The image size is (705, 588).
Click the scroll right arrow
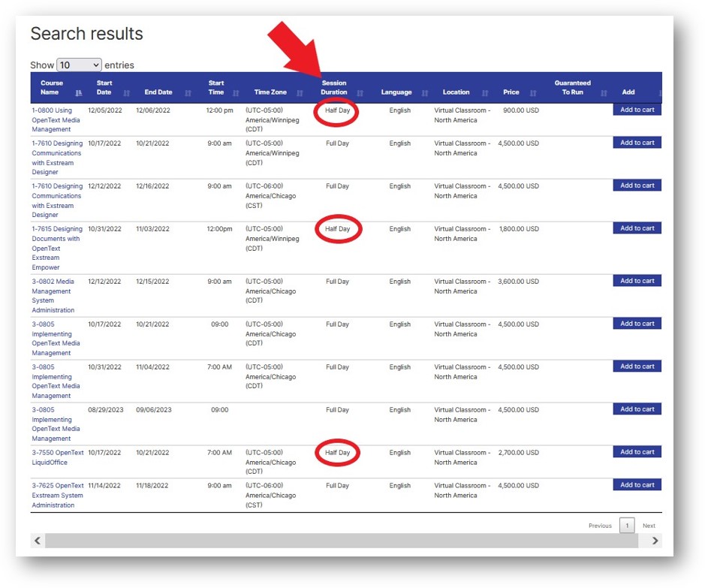click(655, 541)
